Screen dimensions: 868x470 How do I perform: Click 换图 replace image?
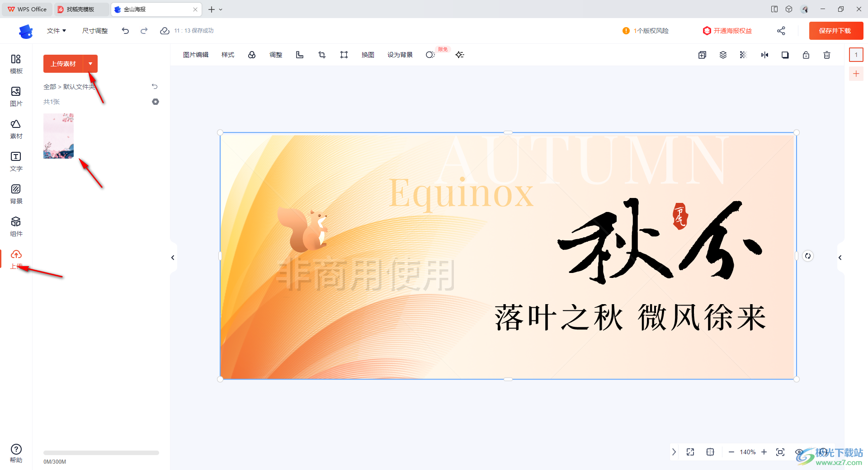(x=368, y=55)
